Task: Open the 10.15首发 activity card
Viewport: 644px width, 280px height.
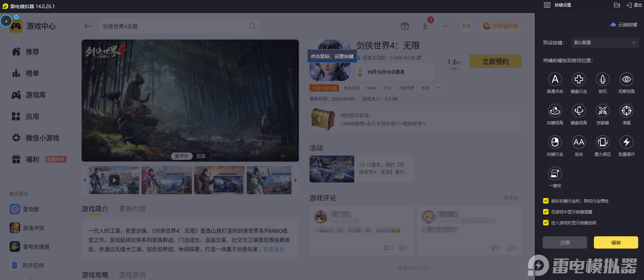Action: coord(361,169)
